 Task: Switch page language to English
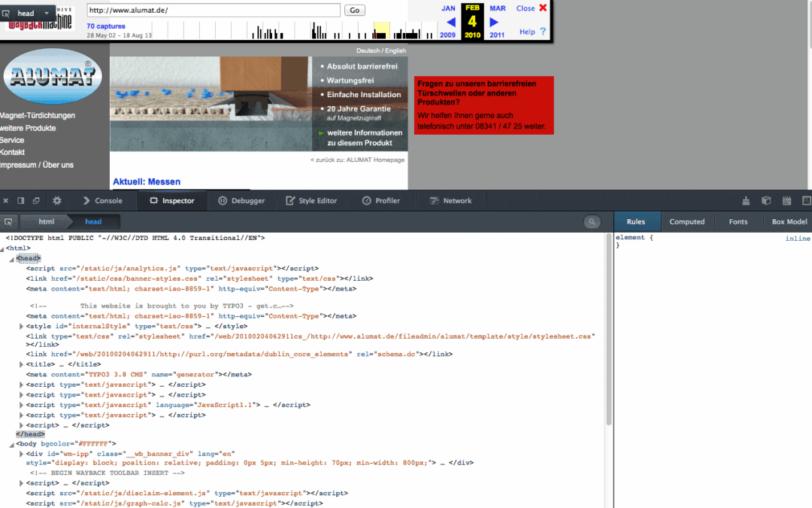point(395,51)
